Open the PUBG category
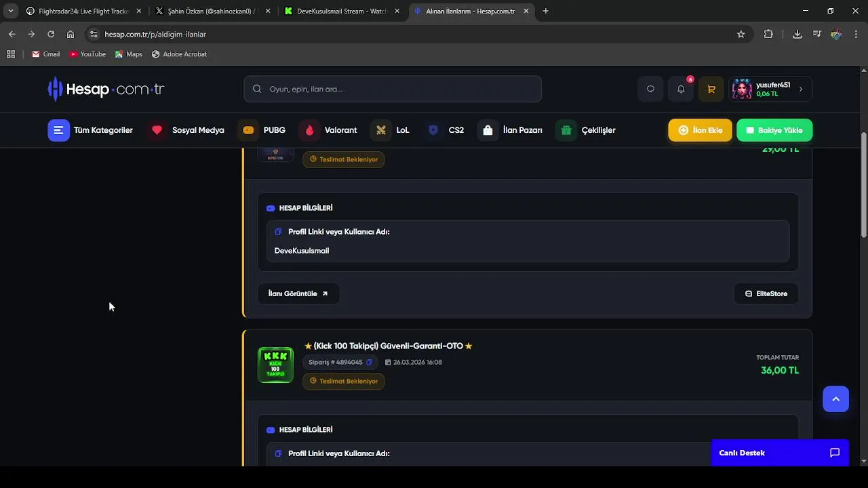Screen dimensions: 868x488 262,130
